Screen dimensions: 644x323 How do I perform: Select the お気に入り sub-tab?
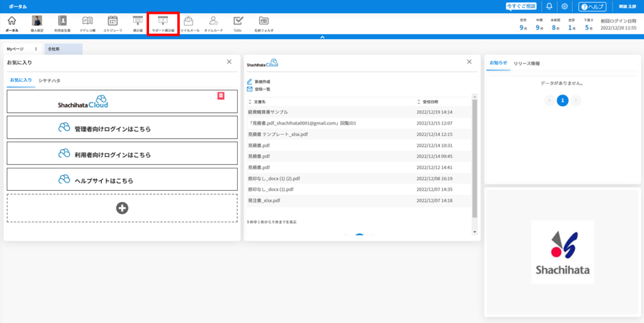coord(21,80)
